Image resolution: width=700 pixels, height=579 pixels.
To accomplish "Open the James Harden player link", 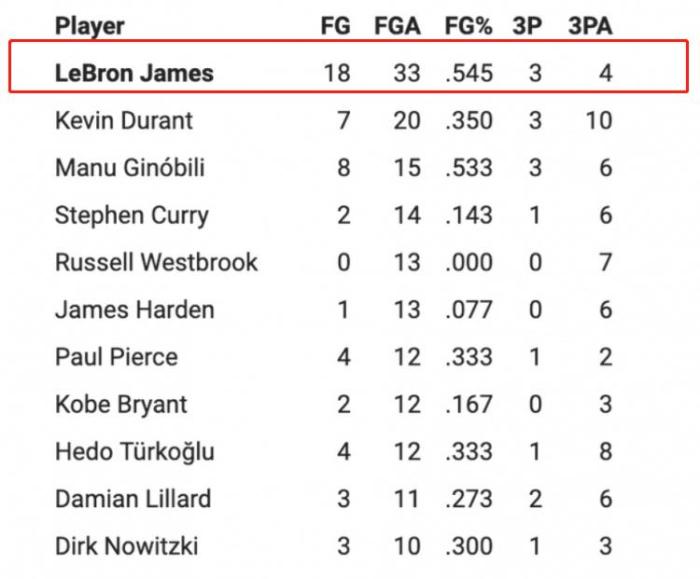I will coord(134,310).
